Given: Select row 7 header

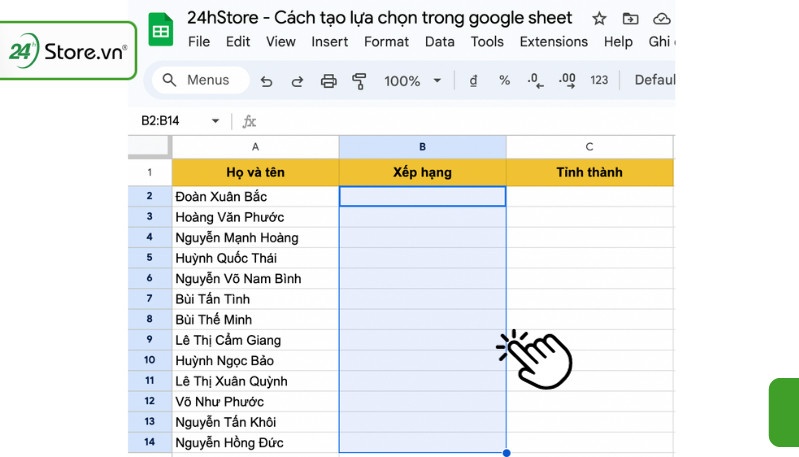Looking at the screenshot, I should pyautogui.click(x=149, y=299).
